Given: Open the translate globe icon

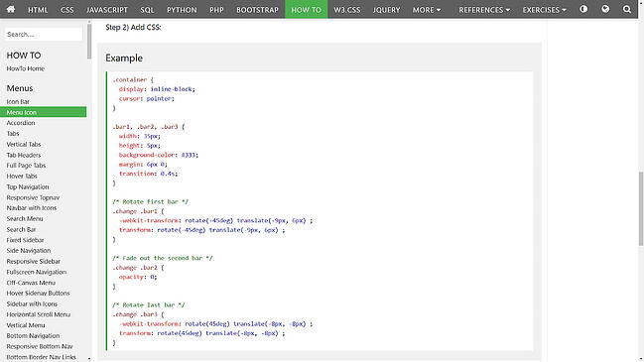Looking at the screenshot, I should 605,9.
